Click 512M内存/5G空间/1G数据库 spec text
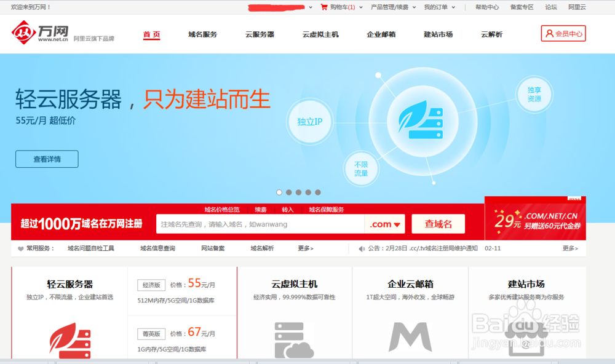 pos(176,301)
